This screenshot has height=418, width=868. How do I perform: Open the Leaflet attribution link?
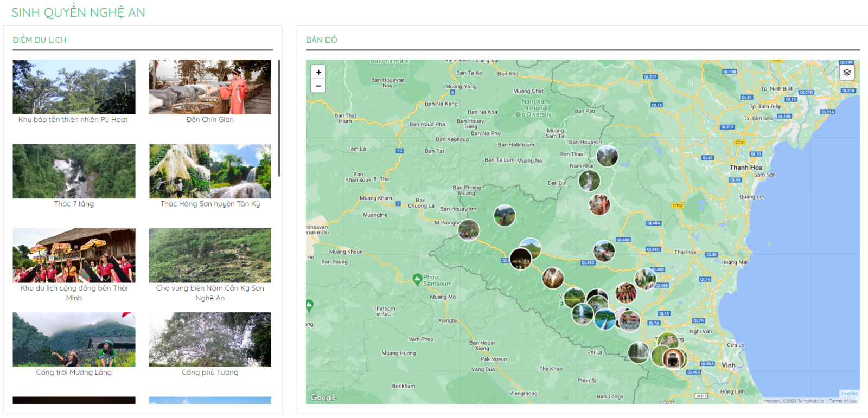[849, 394]
